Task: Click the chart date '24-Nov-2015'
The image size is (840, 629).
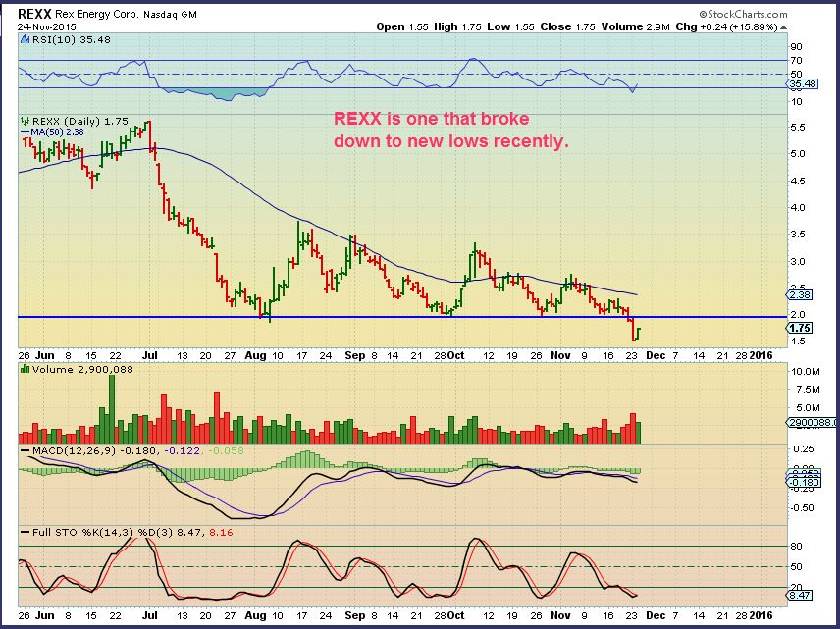Action: 46,26
